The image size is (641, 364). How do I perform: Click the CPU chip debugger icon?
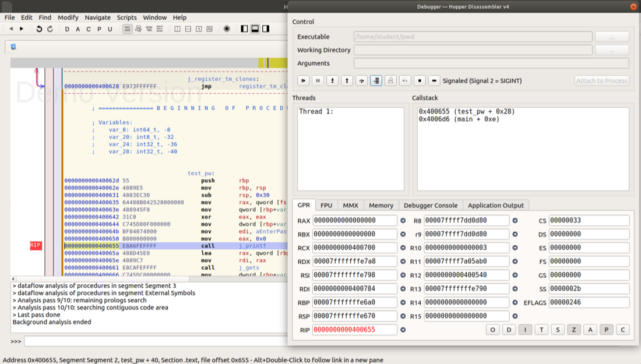click(x=227, y=29)
